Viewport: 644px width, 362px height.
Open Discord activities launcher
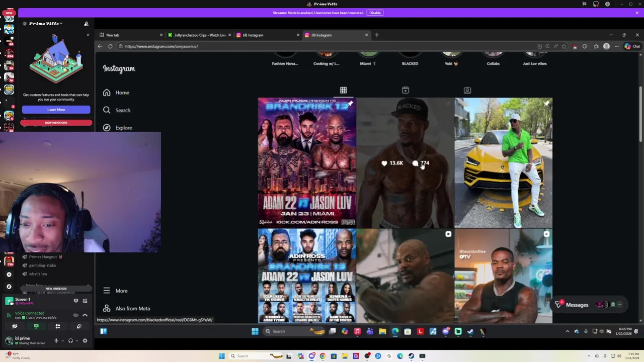click(57, 326)
